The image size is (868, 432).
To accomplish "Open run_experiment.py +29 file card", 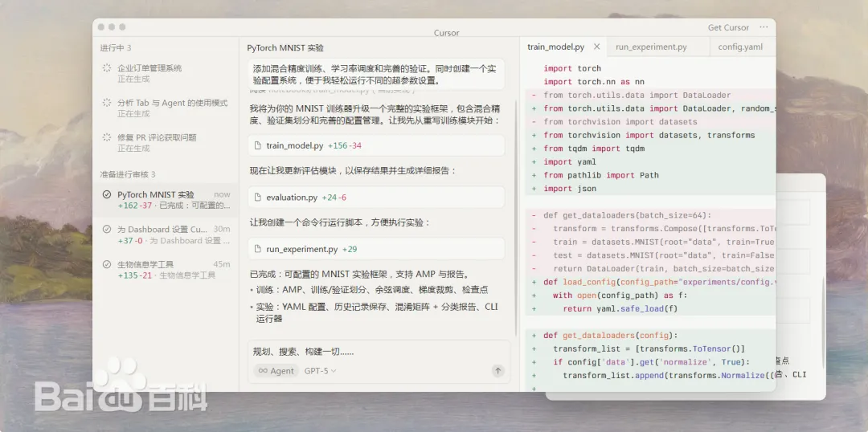I will pos(376,249).
